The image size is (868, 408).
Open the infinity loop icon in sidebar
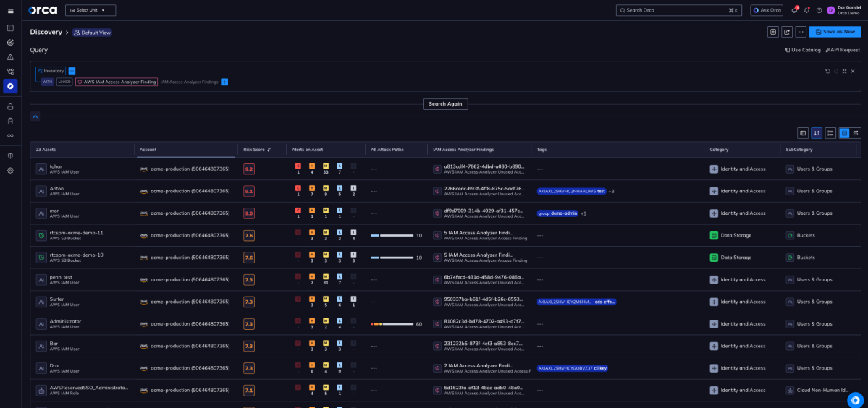(10, 135)
